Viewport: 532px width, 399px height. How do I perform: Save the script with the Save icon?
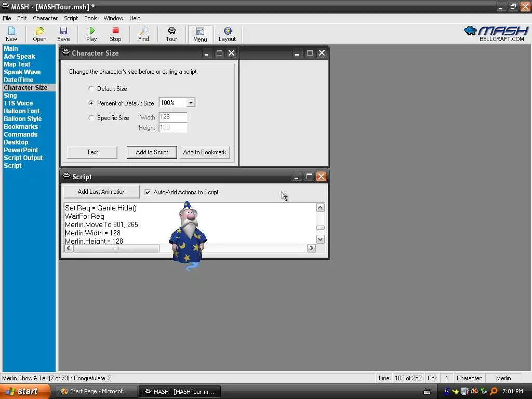[63, 34]
